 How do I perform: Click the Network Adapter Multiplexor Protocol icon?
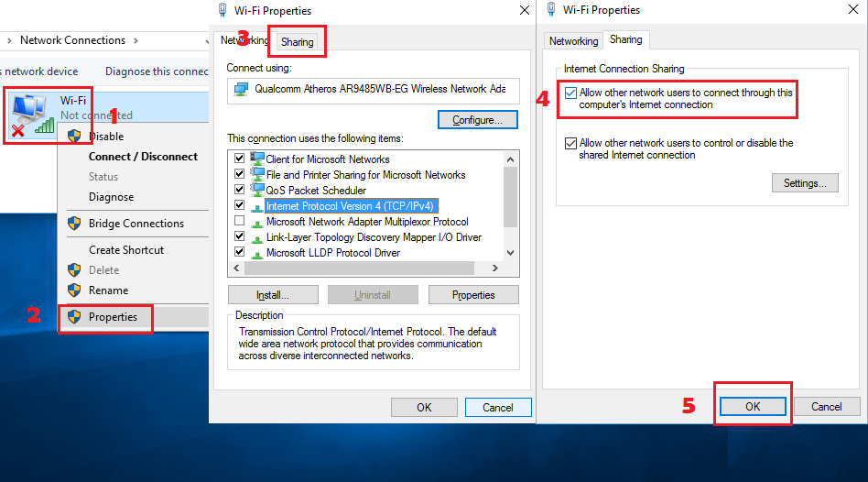[x=257, y=222]
